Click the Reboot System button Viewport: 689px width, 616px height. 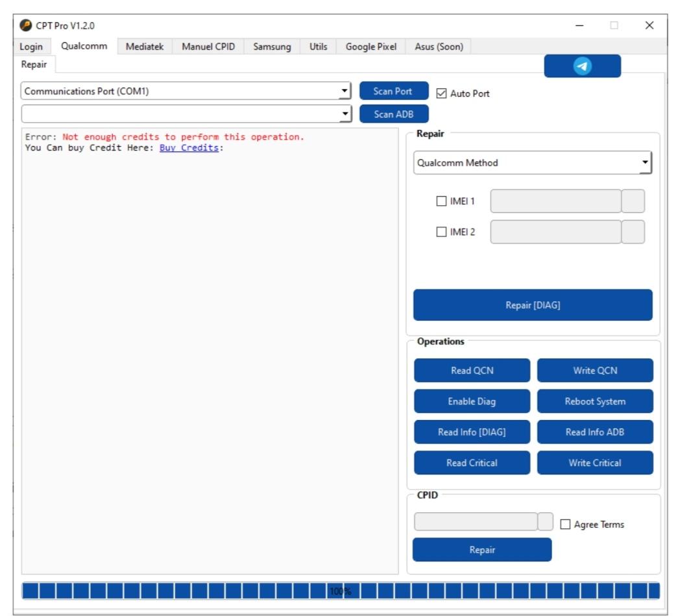[595, 401]
